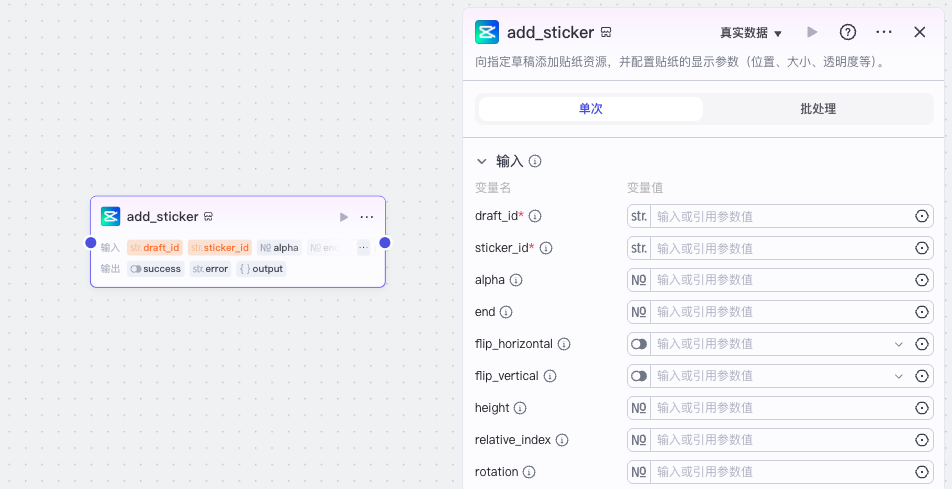Click the CapCut logo on the canvas node
Image resolution: width=952 pixels, height=489 pixels.
[x=110, y=217]
